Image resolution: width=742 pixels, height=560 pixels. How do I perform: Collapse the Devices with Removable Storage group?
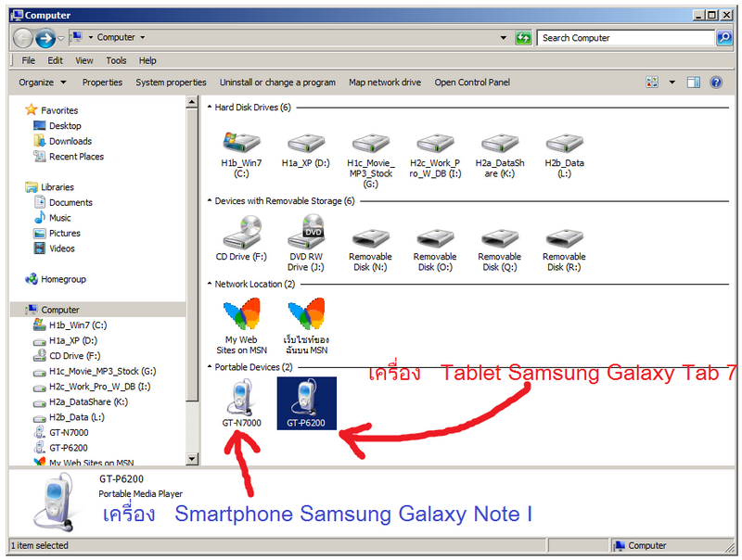pyautogui.click(x=210, y=201)
